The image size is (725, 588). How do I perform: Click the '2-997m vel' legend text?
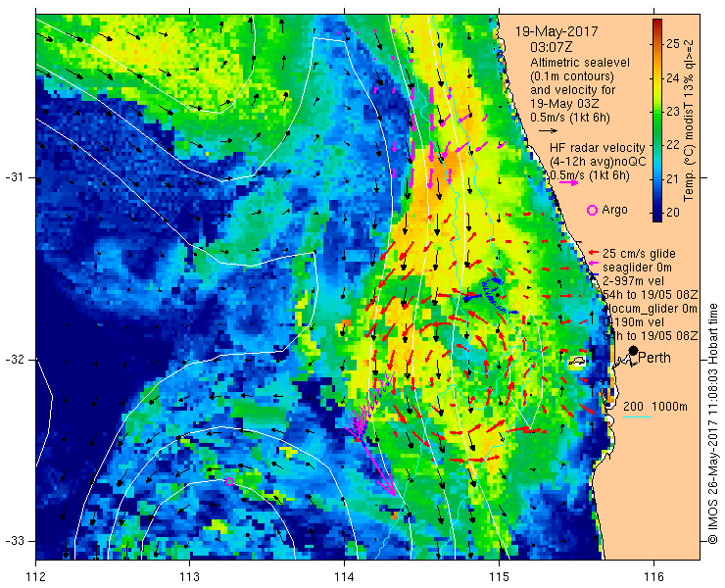(x=634, y=281)
